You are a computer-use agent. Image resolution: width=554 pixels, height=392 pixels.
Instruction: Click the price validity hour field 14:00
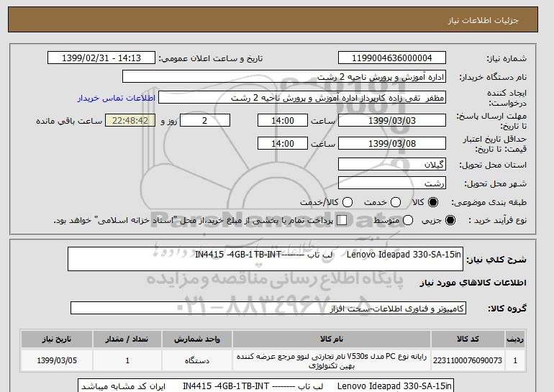click(283, 143)
